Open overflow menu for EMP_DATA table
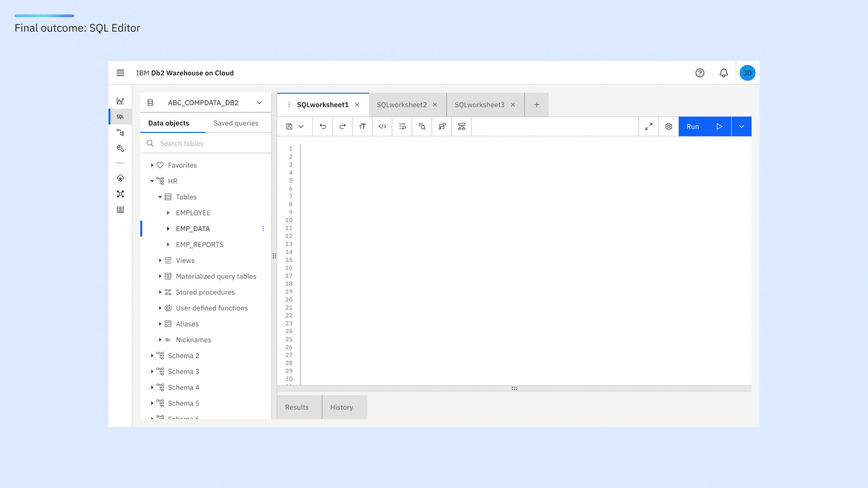This screenshot has height=488, width=868. pos(264,229)
